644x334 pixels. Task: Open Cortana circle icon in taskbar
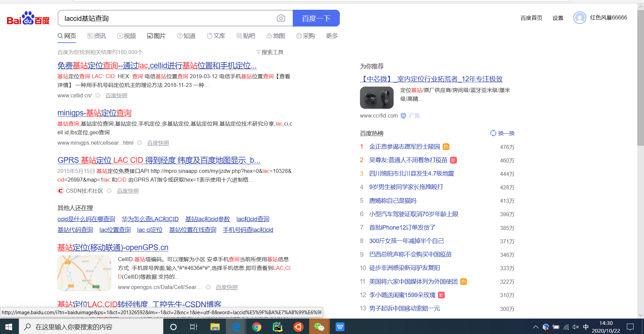coord(173,327)
